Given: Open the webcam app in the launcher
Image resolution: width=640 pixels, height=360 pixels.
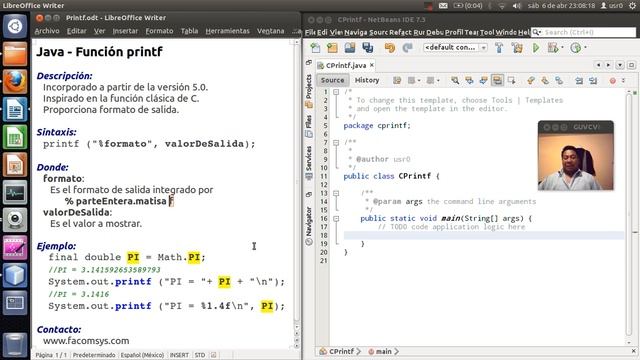Looking at the screenshot, I should 15,220.
